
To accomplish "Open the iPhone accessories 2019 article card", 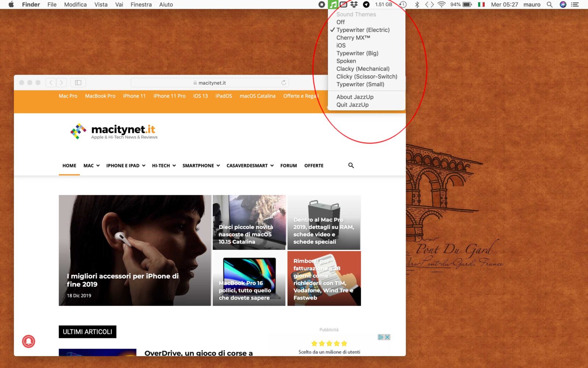I will tap(135, 250).
